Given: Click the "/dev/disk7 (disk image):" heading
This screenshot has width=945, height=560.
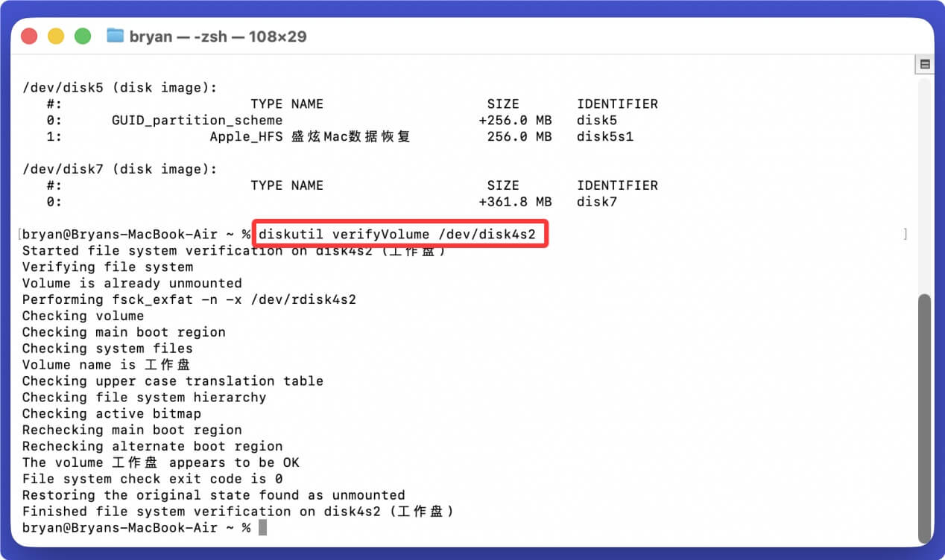Looking at the screenshot, I should coord(119,169).
